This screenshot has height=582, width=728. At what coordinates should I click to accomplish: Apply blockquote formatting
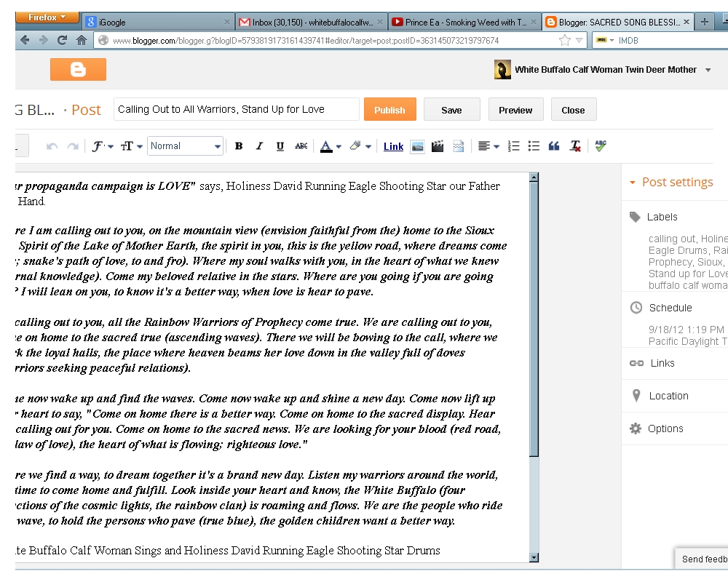(x=554, y=147)
